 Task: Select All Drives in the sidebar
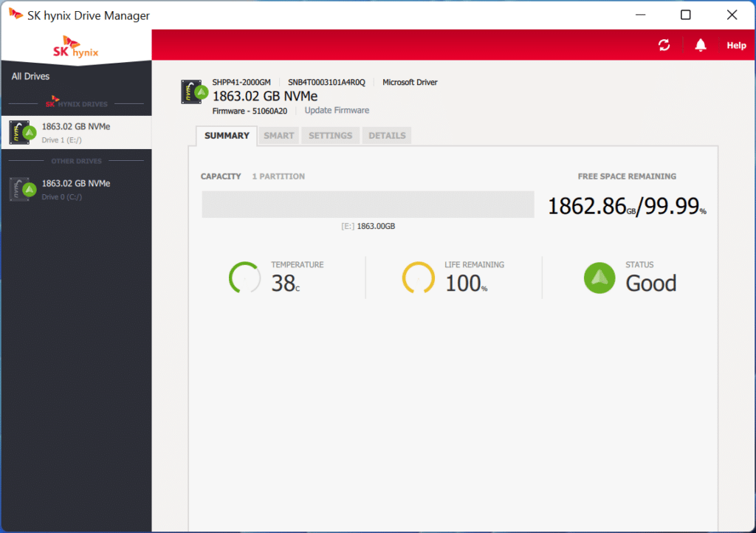(30, 76)
